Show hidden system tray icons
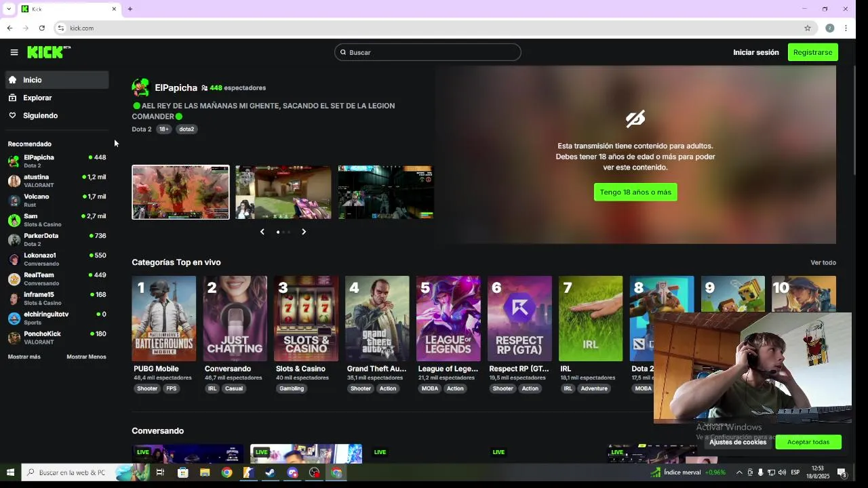 coord(739,472)
